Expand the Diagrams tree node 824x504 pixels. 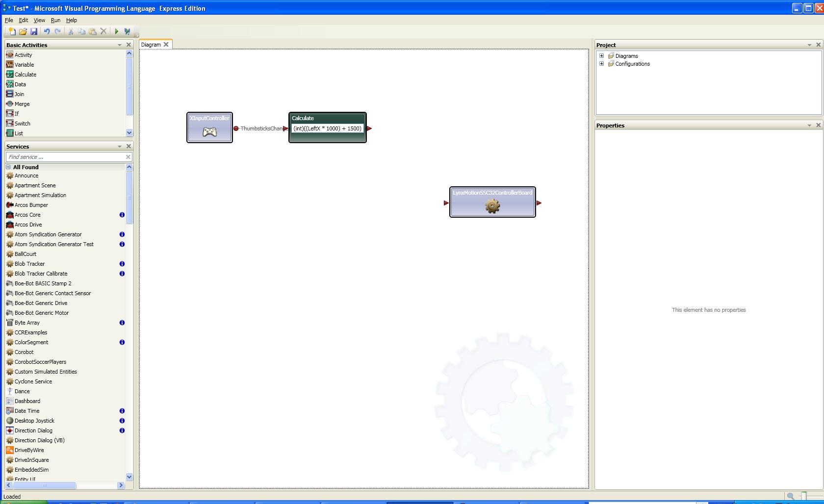[x=602, y=56]
